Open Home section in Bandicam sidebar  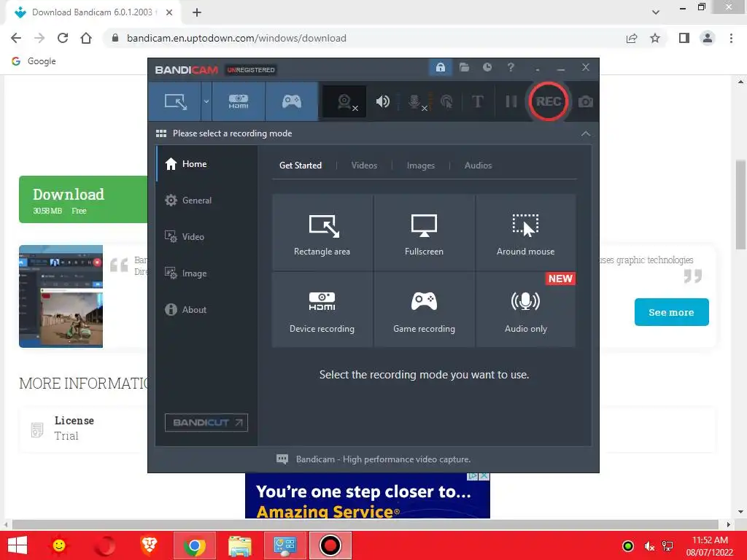click(x=206, y=164)
